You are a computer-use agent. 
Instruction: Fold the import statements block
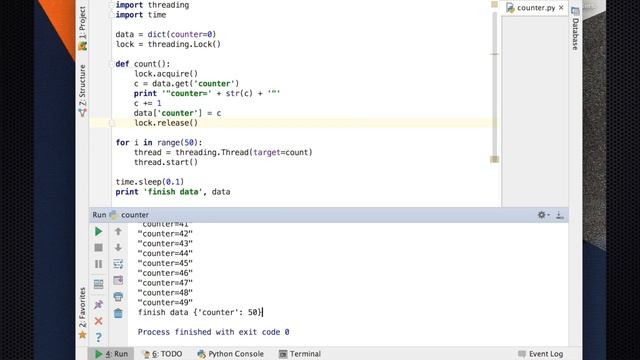[111, 5]
